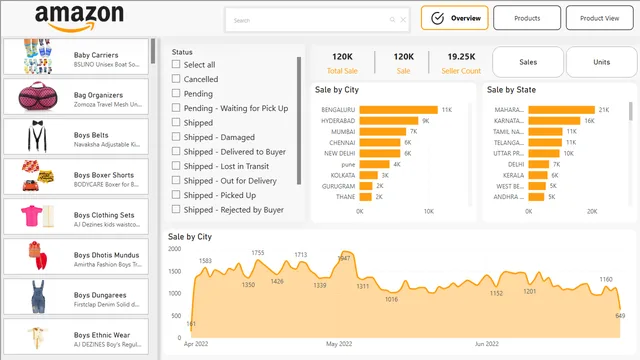This screenshot has height=360, width=640.
Task: Click the TAMIL NA... state bar
Action: 546,131
